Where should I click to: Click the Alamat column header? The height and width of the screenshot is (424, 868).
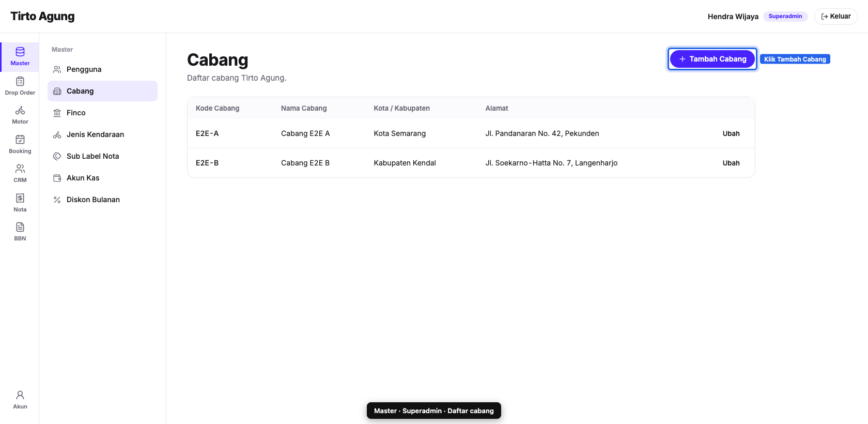coord(497,108)
